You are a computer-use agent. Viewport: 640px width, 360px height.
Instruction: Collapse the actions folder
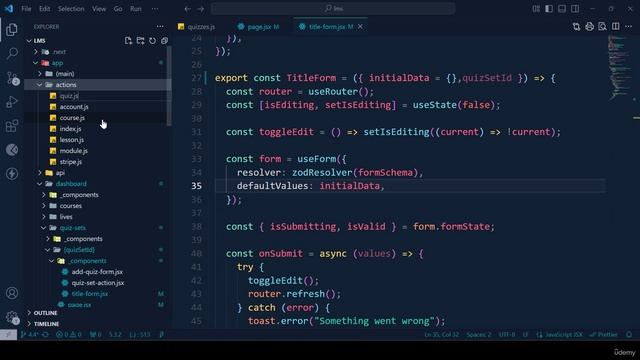(40, 85)
